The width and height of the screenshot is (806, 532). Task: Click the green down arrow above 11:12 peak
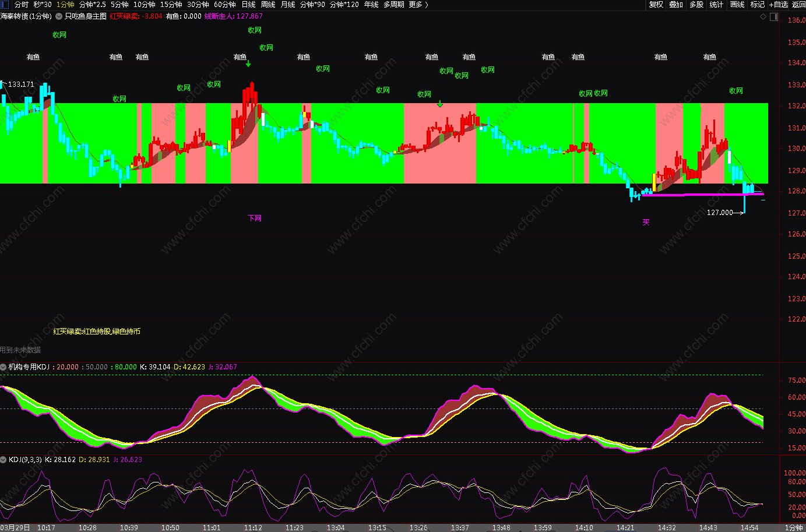[x=248, y=64]
